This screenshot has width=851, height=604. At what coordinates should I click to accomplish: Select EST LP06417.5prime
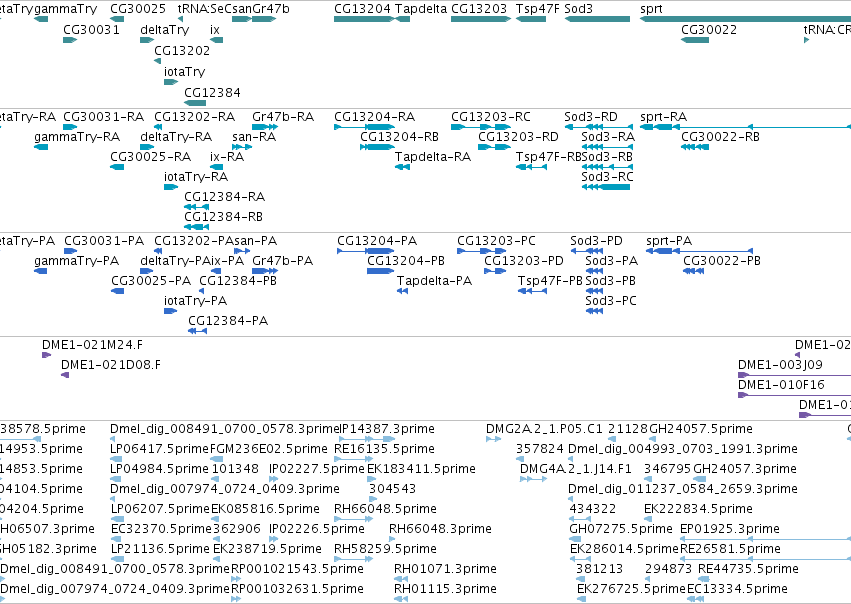[159, 449]
